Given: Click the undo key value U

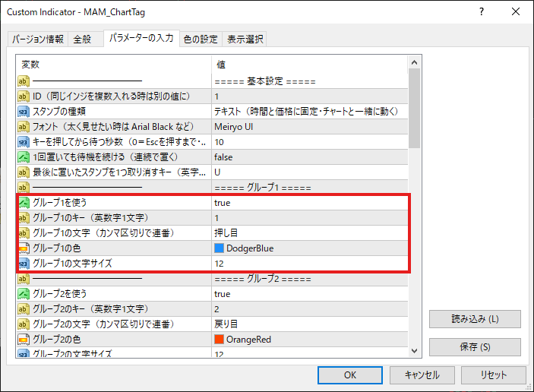Looking at the screenshot, I should click(x=310, y=172).
